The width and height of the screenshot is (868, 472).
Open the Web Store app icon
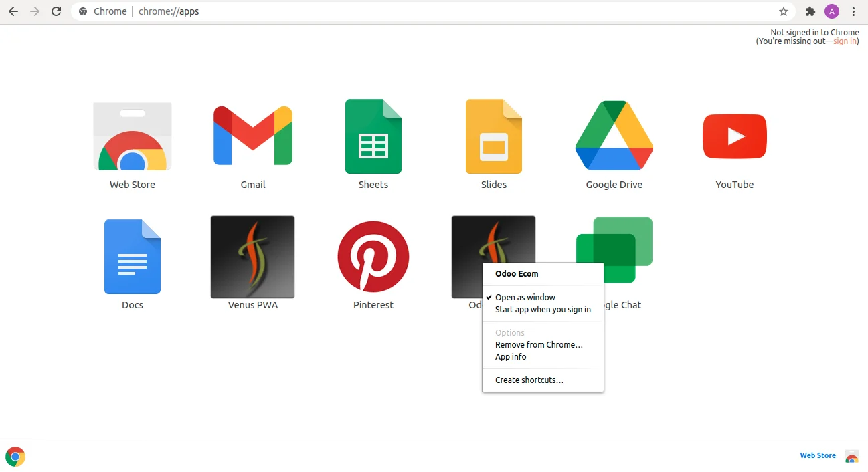click(133, 136)
